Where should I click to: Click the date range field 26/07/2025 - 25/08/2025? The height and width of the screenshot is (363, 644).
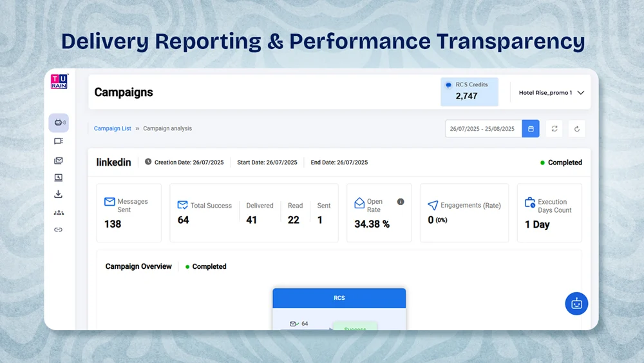484,129
